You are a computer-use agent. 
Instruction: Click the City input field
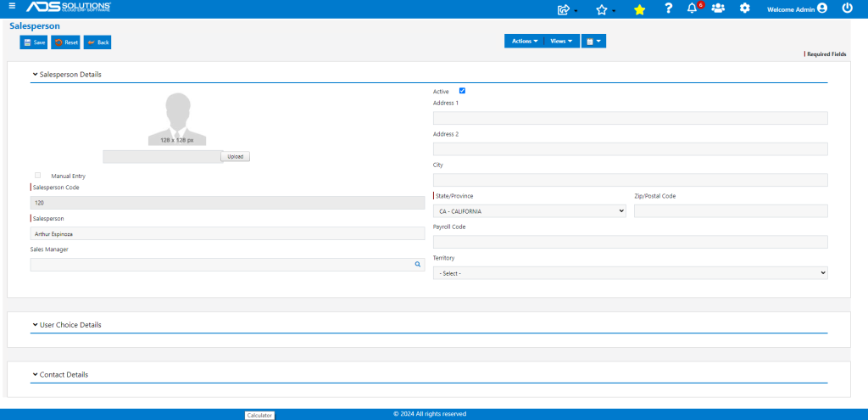click(631, 180)
